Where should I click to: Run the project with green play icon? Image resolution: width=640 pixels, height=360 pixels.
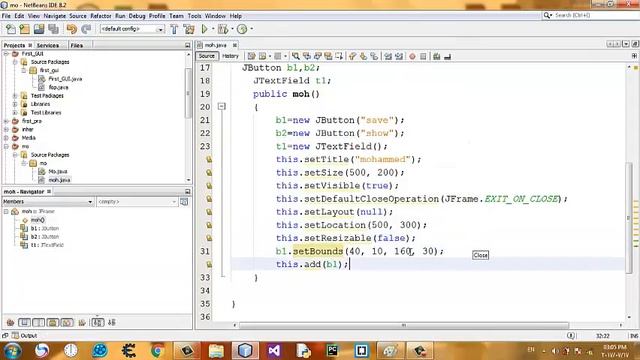click(204, 29)
